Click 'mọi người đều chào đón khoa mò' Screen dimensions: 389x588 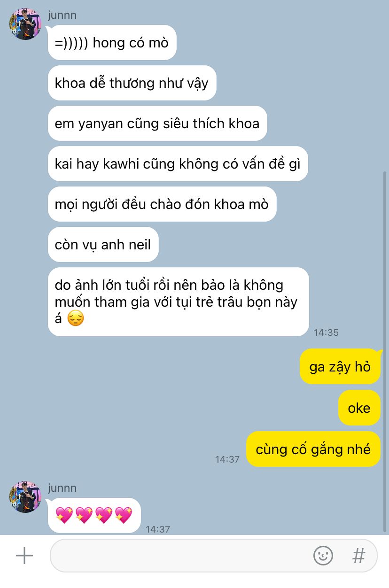point(162,204)
